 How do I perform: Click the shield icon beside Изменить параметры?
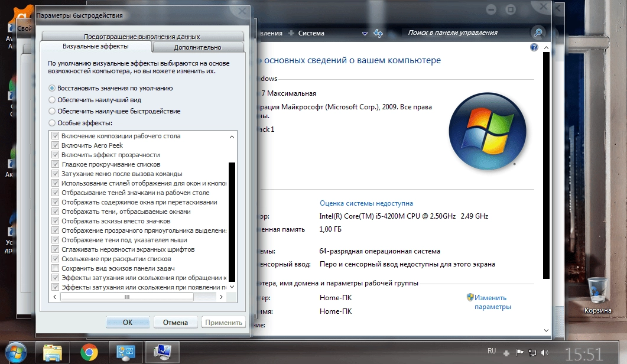(x=470, y=297)
